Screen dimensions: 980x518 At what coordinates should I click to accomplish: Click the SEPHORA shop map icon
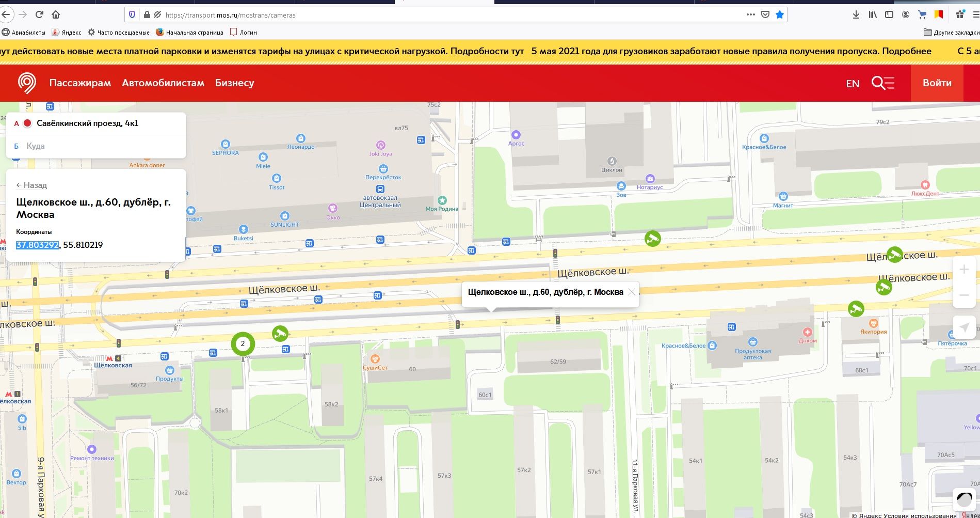(225, 144)
